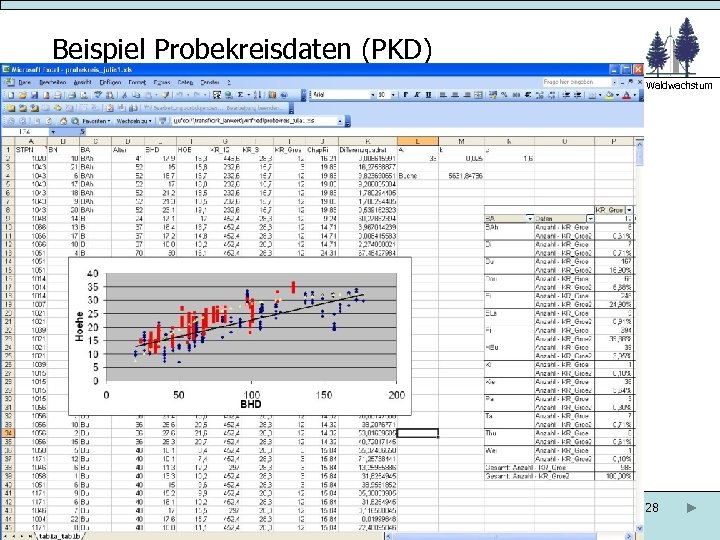Open the Name Box dropdown arrow

[53, 132]
